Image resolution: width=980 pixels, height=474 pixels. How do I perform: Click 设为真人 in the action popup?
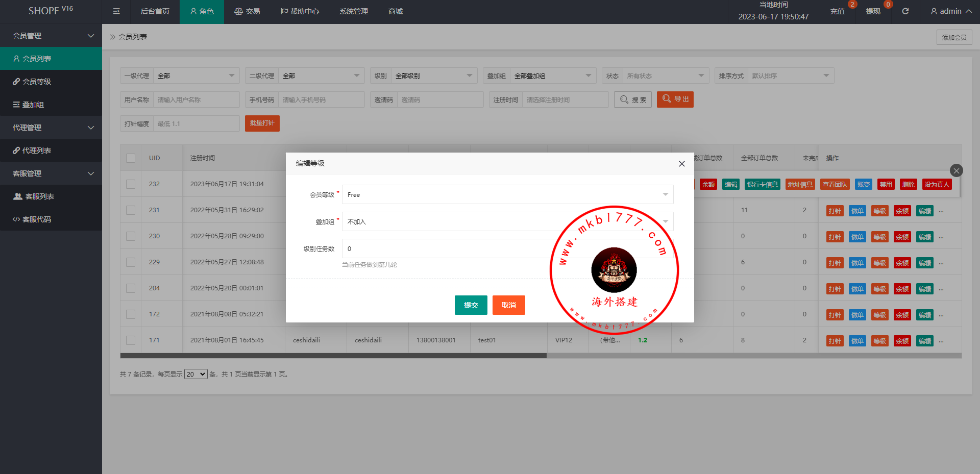pos(937,184)
